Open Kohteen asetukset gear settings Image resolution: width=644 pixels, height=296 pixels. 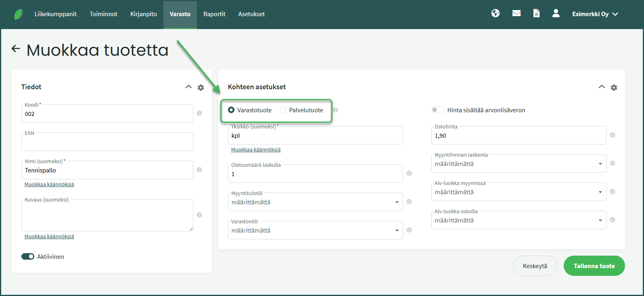click(614, 87)
